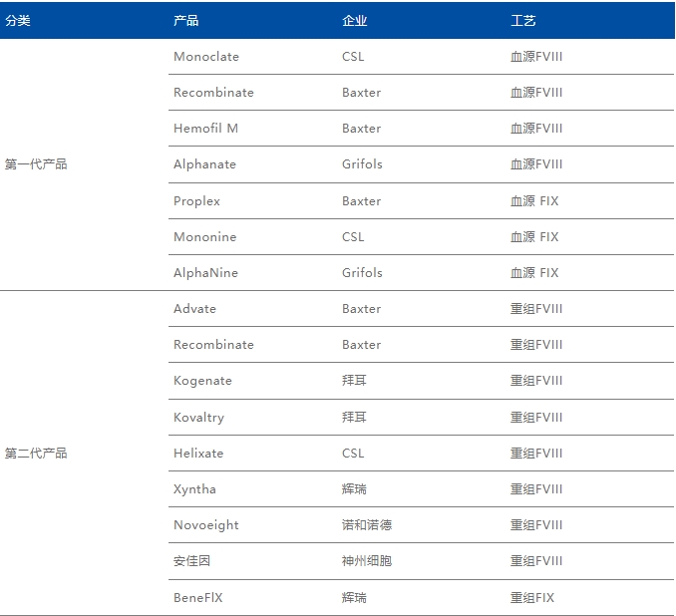676x616 pixels.
Task: Click CSL in the Helixate row
Action: click(353, 454)
